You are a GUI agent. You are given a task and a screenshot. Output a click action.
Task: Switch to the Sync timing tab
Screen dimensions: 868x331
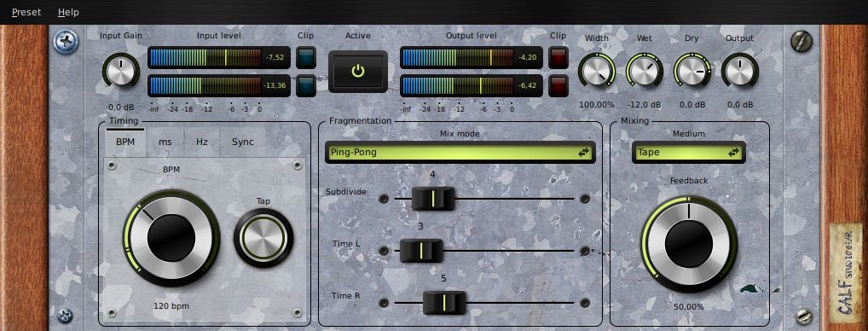pyautogui.click(x=242, y=142)
